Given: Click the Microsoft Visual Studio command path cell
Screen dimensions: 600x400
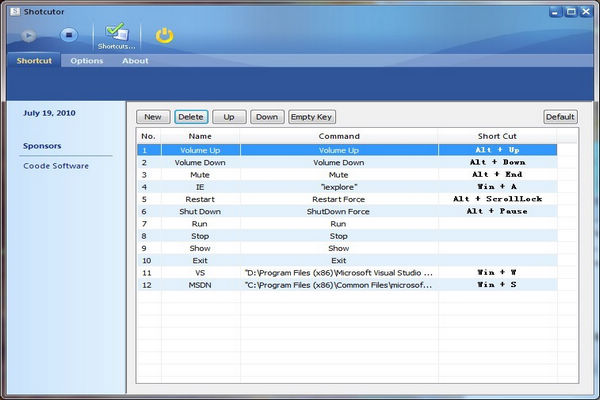Looking at the screenshot, I should (x=339, y=273).
